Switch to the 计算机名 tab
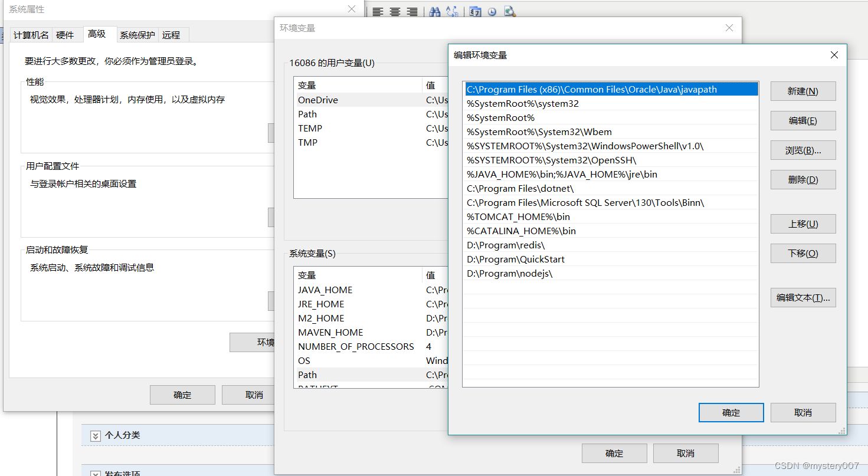868x476 pixels. [x=31, y=35]
